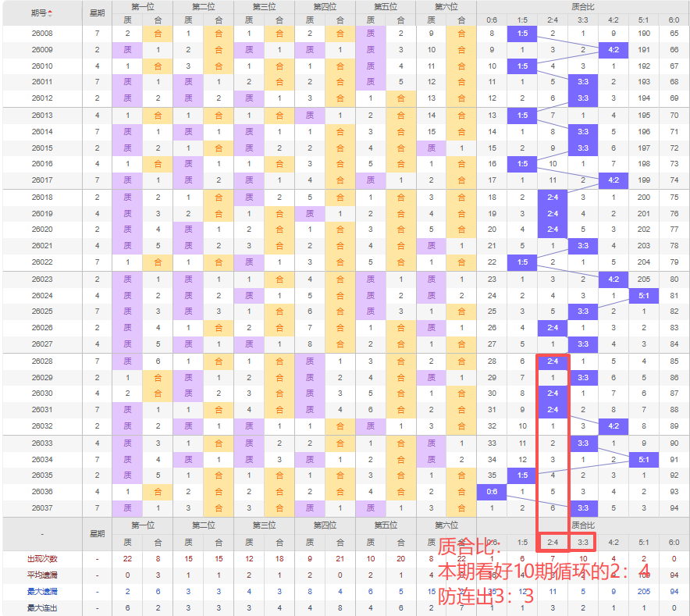Click red-boxed 3:3 header in footer

tap(582, 542)
